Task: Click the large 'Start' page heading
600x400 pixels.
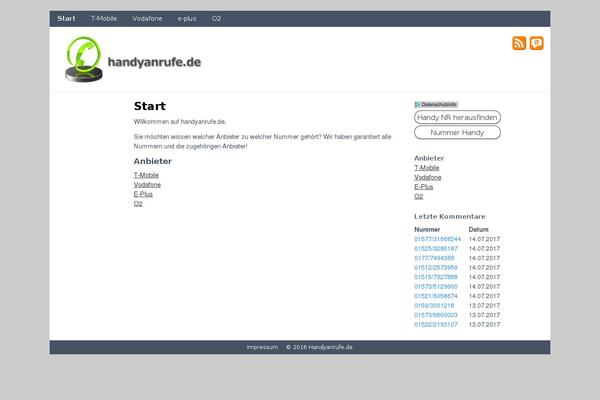Action: (150, 106)
